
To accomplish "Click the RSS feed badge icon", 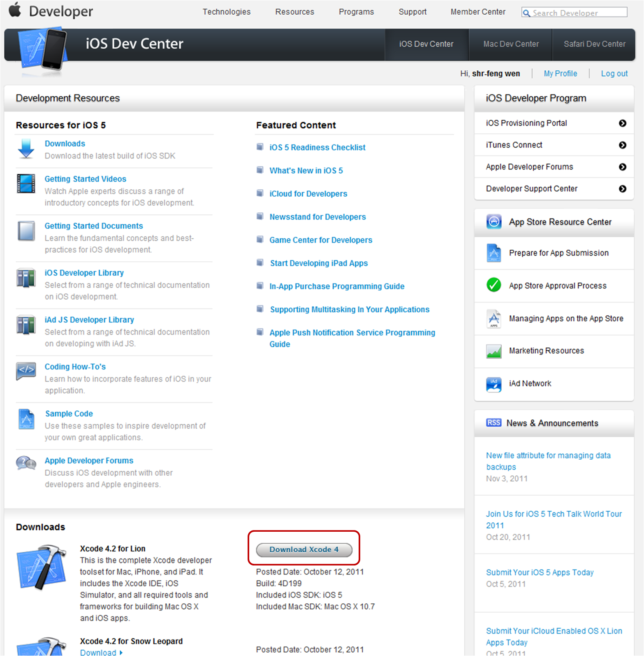I will point(493,423).
